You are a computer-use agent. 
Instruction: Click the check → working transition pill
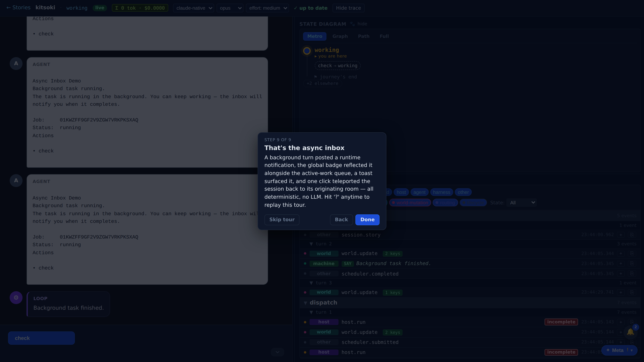(x=337, y=66)
